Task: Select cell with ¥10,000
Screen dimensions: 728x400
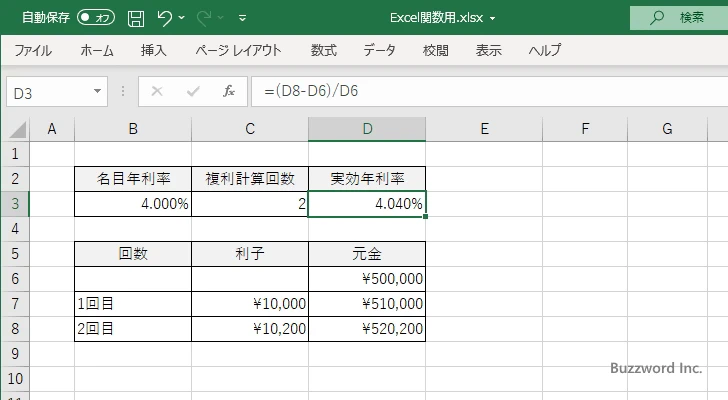Action: (x=250, y=304)
